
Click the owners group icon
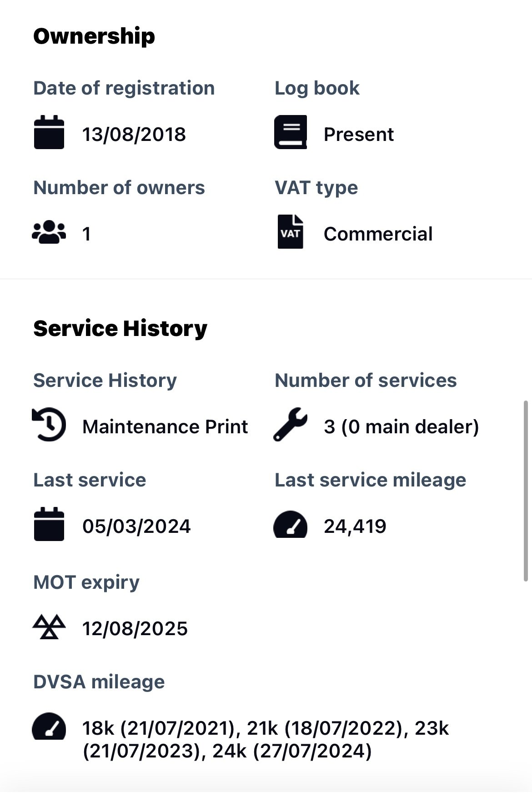(x=49, y=232)
